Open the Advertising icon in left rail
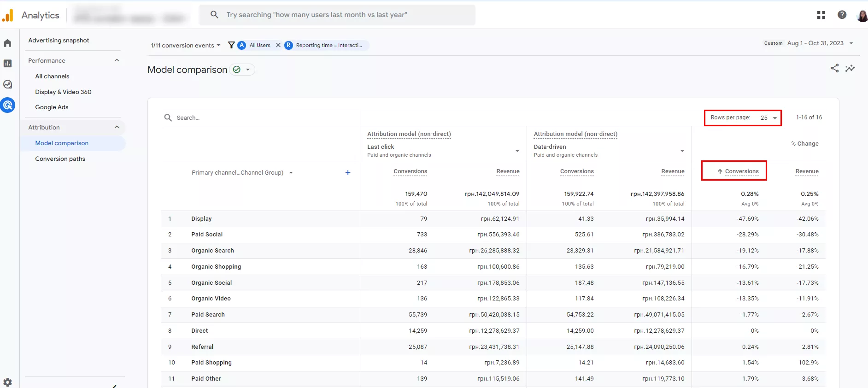 click(7, 105)
